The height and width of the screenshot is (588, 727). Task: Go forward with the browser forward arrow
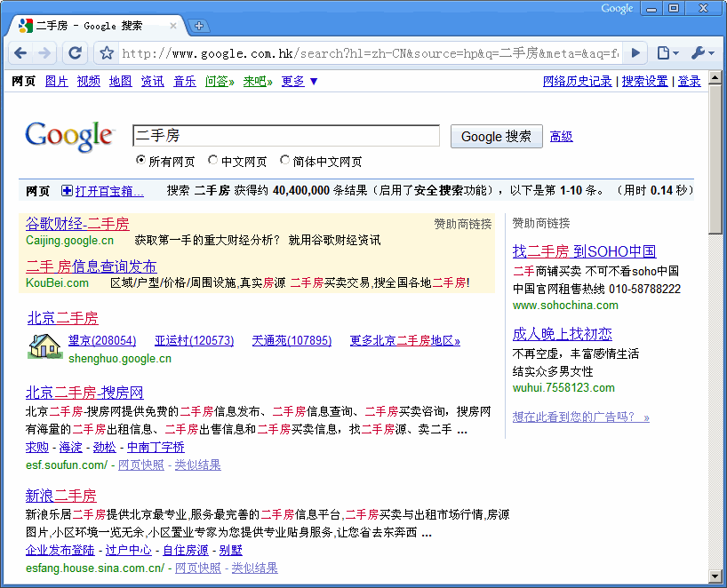click(45, 53)
